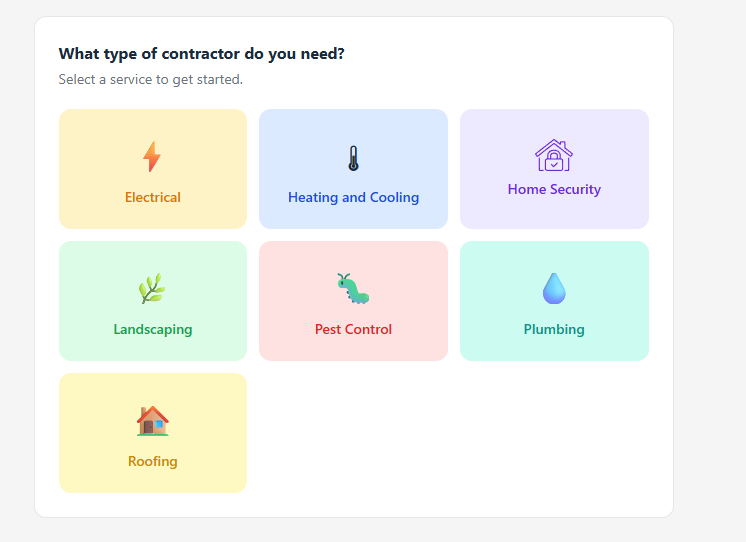Screen dimensions: 746x542
Task: Click the teal Plumbing service card
Action: [x=554, y=301]
